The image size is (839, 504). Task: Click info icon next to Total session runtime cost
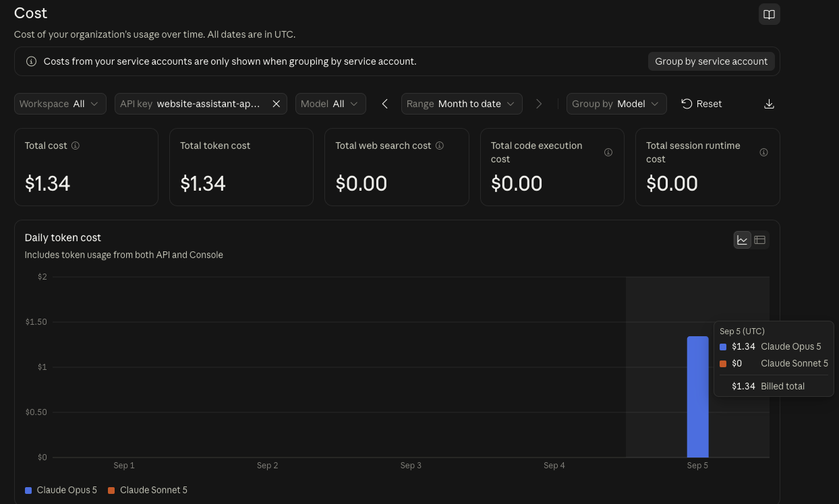[764, 152]
